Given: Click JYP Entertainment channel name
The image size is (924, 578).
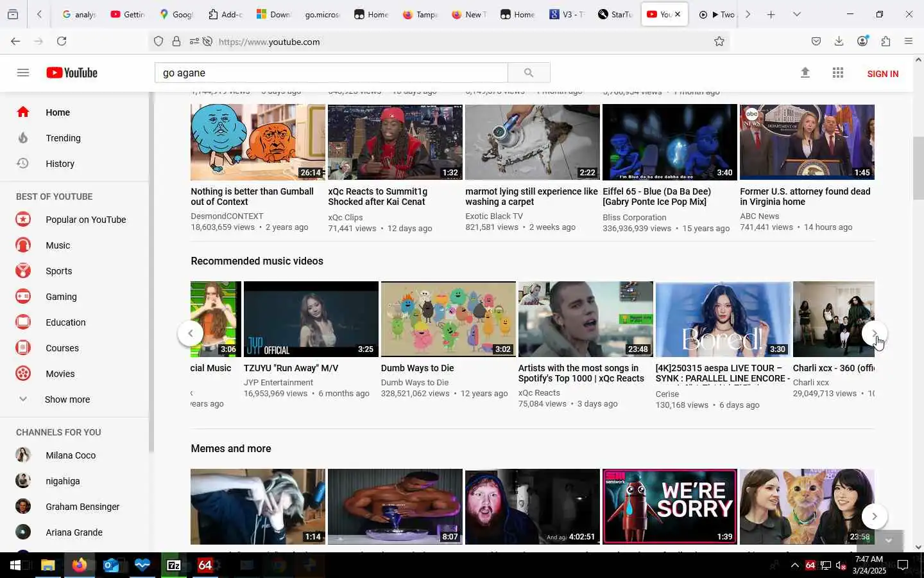Looking at the screenshot, I should (278, 383).
